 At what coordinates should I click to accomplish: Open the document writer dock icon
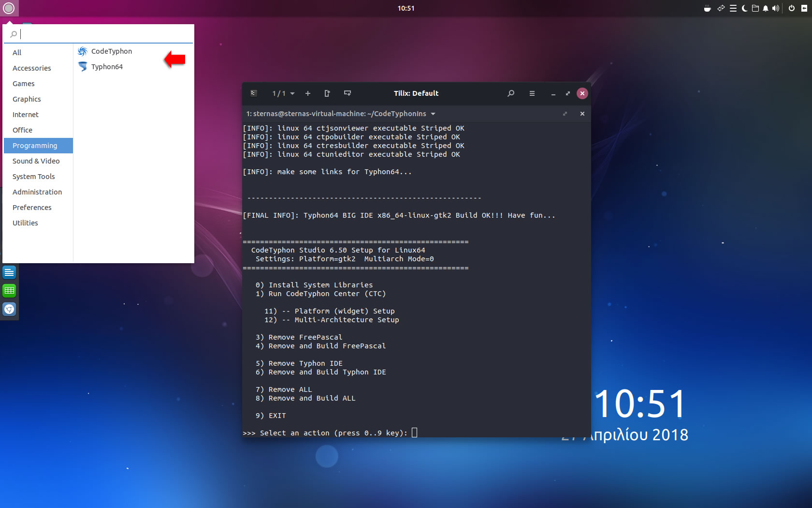point(9,272)
